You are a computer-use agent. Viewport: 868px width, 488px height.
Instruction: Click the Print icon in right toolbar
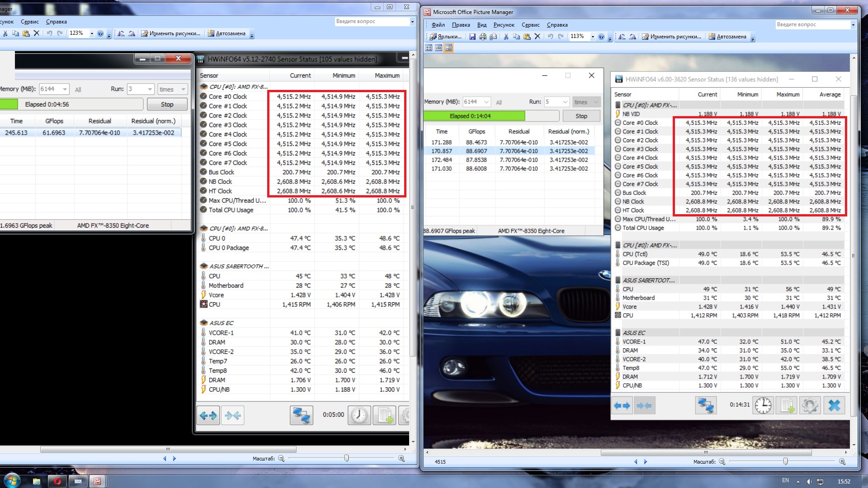pos(483,37)
